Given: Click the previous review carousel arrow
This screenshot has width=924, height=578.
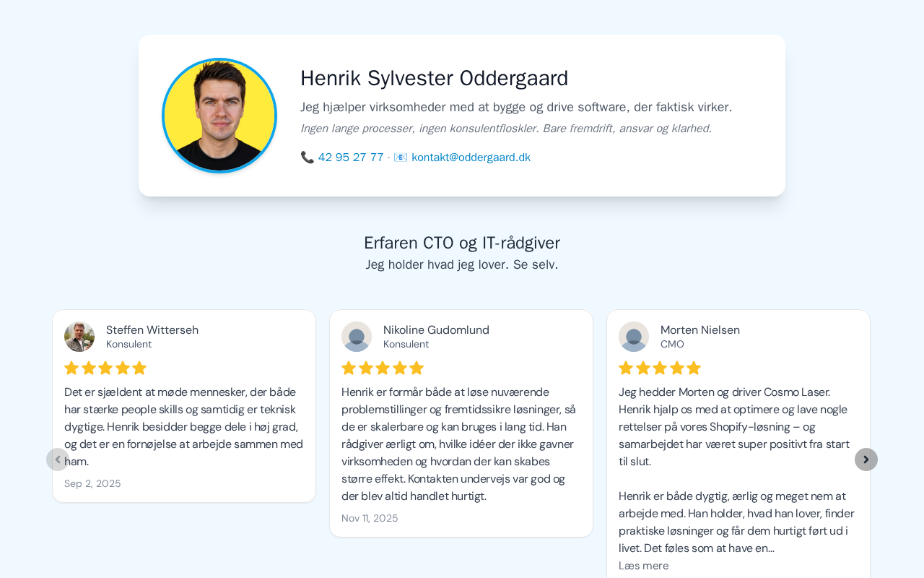Looking at the screenshot, I should coord(58,460).
